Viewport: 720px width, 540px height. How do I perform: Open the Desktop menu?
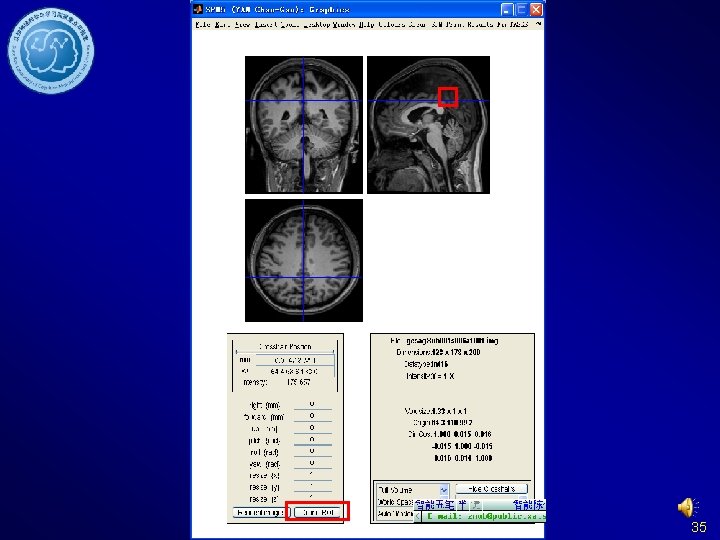pyautogui.click(x=317, y=24)
